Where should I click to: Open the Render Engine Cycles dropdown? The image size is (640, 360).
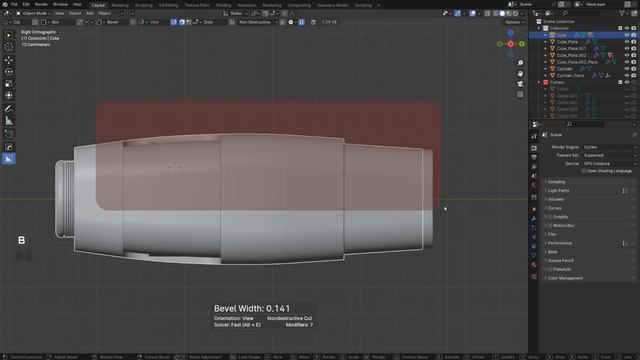(609, 147)
